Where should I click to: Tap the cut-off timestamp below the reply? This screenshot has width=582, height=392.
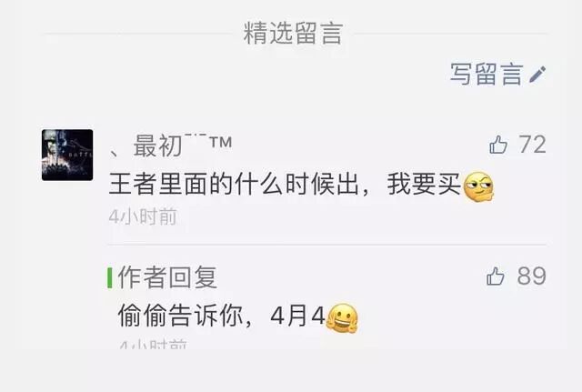(x=153, y=345)
